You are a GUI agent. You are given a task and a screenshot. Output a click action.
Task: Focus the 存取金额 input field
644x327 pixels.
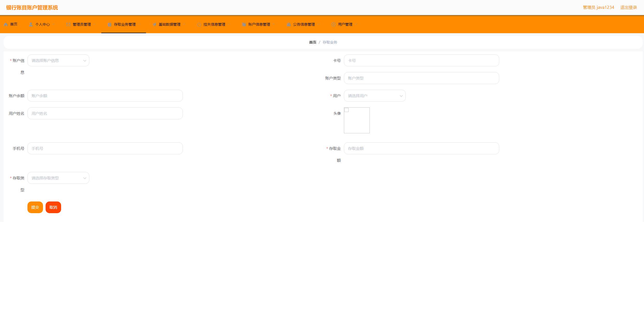click(421, 148)
